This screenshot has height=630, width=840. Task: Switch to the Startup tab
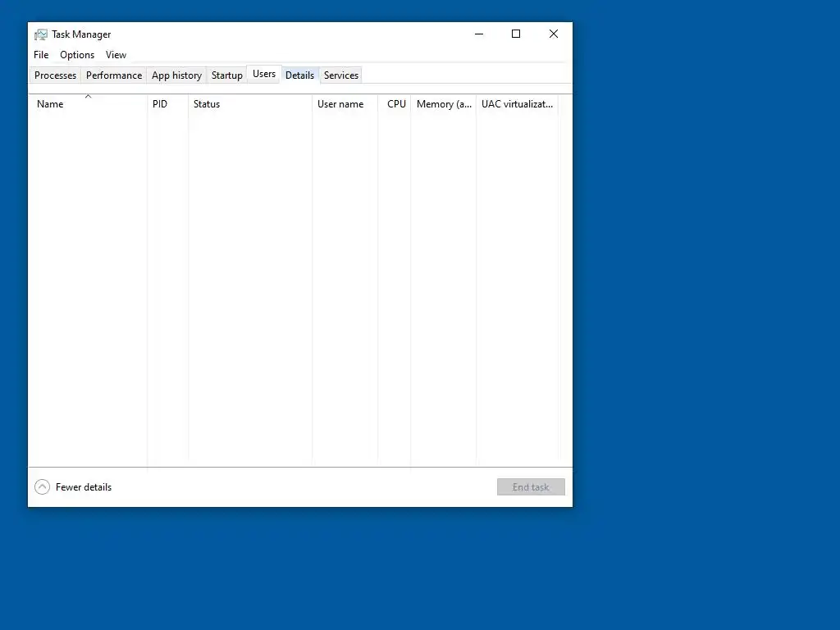tap(226, 75)
